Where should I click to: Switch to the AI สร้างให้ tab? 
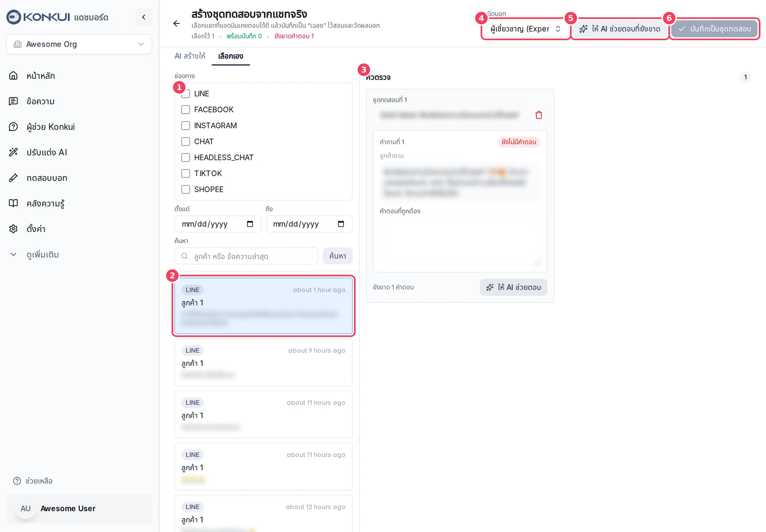(190, 56)
